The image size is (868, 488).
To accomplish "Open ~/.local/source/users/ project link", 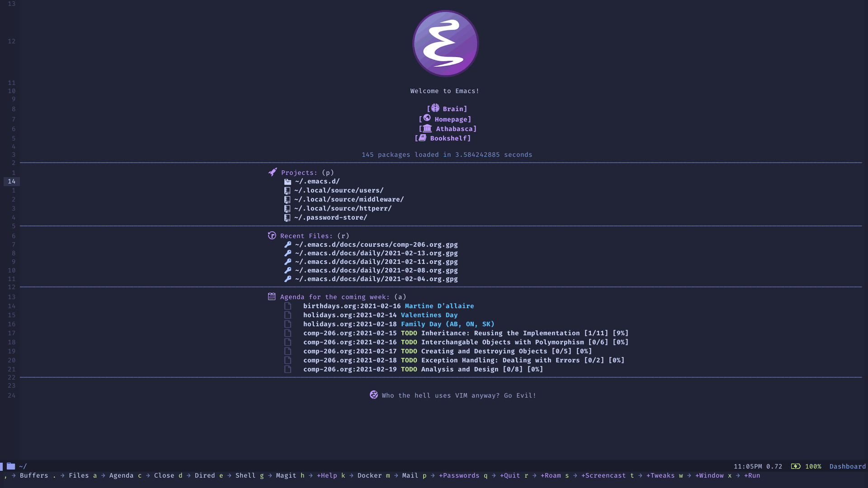I will click(339, 190).
